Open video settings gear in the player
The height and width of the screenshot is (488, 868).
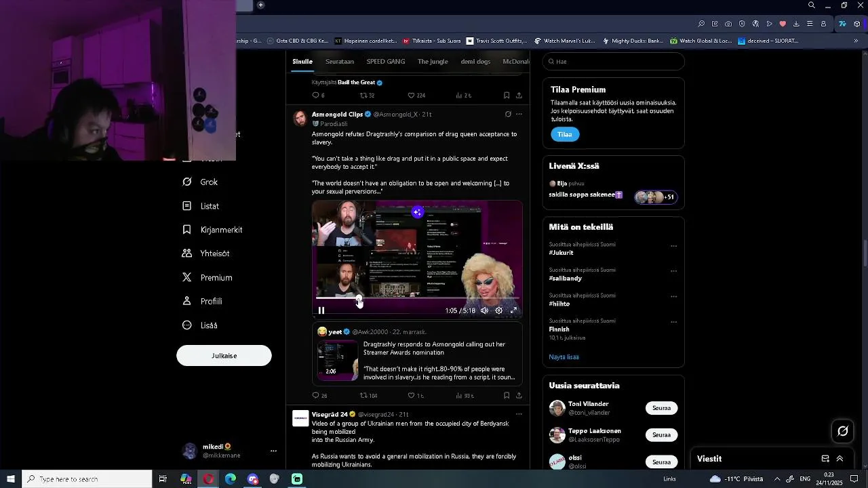point(499,310)
